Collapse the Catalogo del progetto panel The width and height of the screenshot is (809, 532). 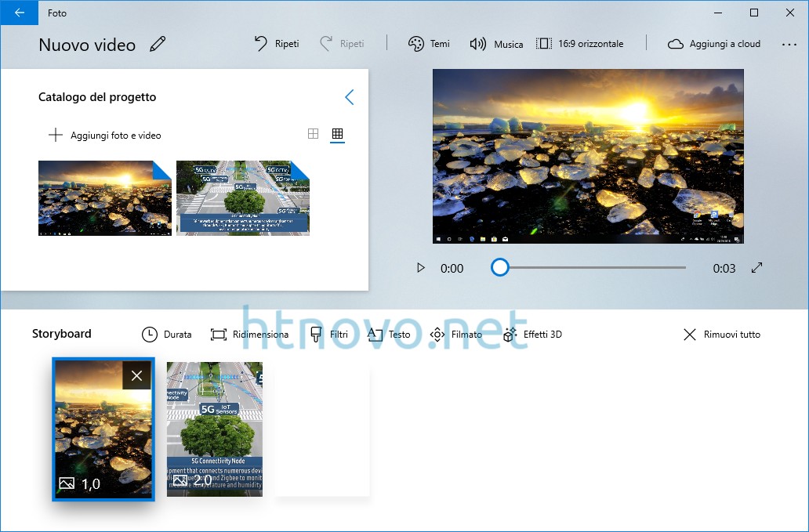point(350,97)
